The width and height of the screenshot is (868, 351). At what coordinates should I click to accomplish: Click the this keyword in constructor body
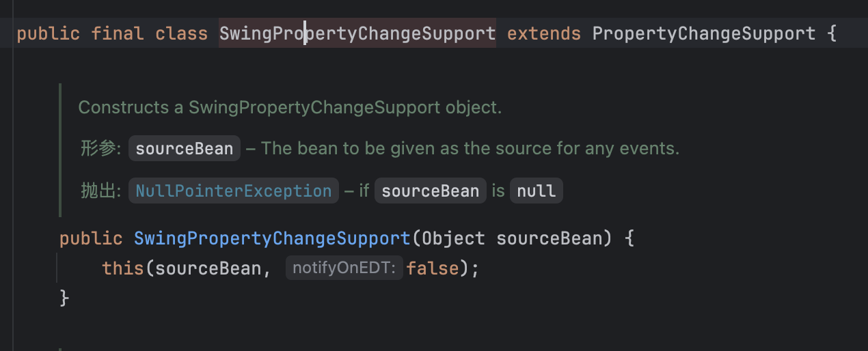pyautogui.click(x=123, y=268)
